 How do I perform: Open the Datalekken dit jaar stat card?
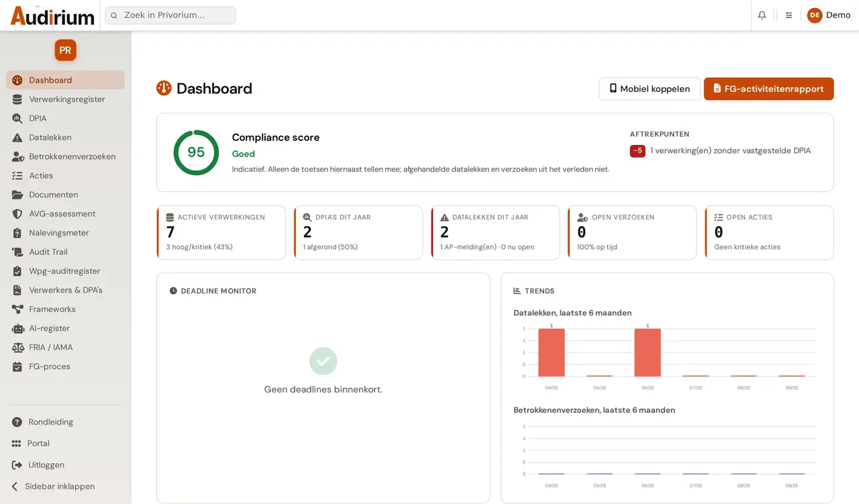point(495,232)
